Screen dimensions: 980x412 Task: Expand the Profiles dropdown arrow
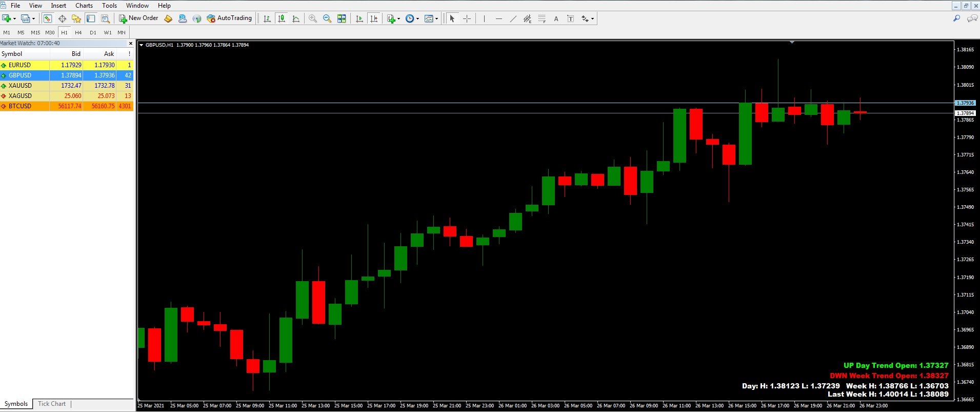click(33, 18)
